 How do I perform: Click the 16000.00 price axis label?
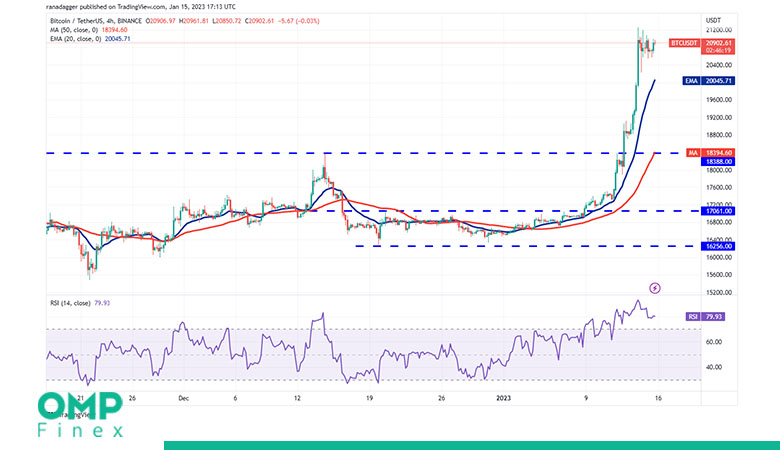[x=718, y=258]
